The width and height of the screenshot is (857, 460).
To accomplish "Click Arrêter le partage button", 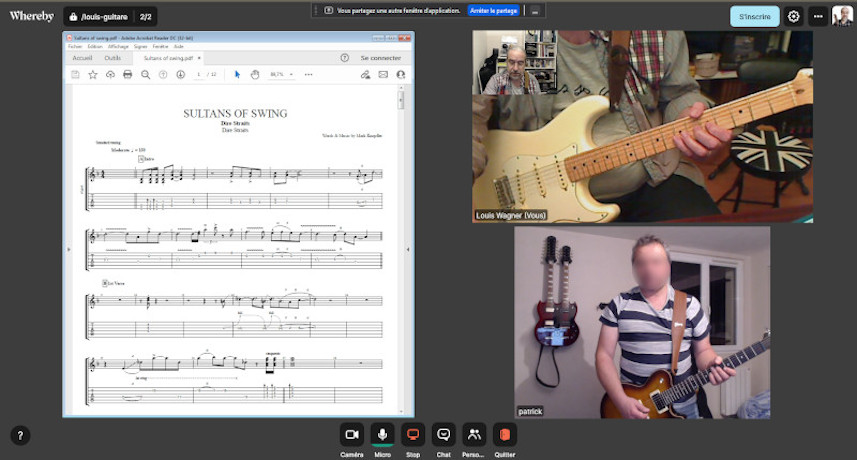I will [x=493, y=10].
